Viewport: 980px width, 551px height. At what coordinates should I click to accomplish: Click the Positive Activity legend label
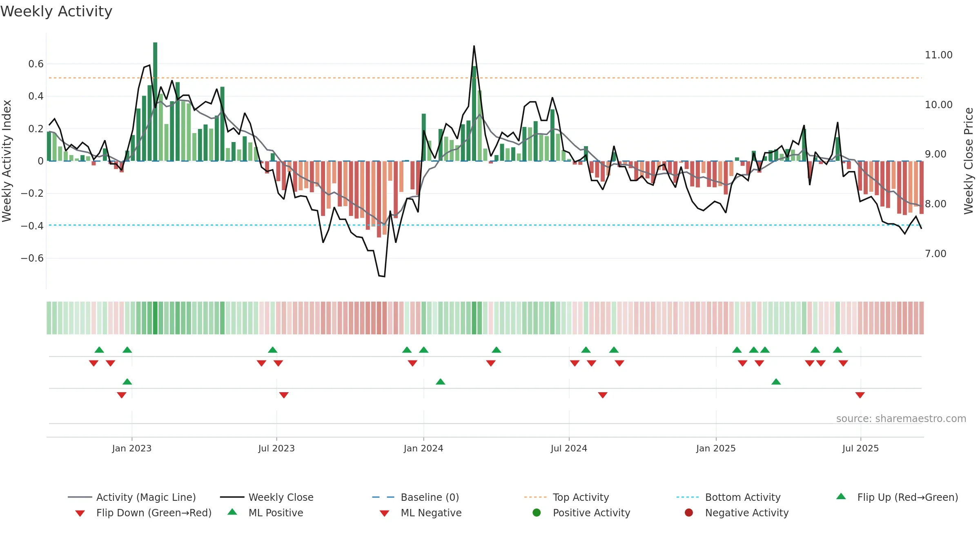[x=592, y=513]
